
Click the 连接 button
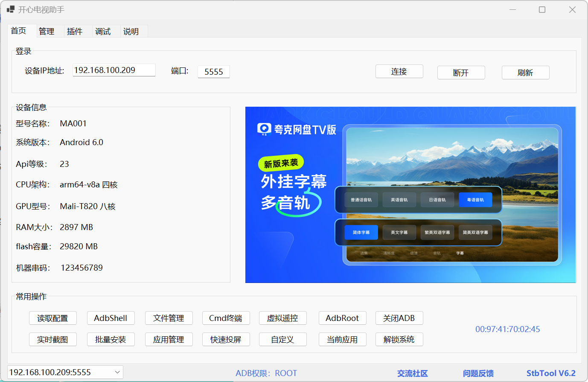coord(399,72)
